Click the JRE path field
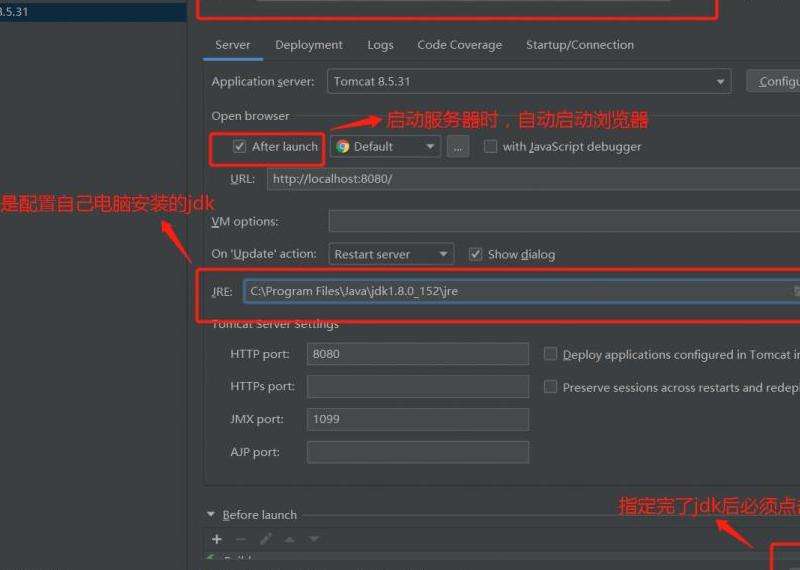Viewport: 800px width, 570px height. (521, 291)
